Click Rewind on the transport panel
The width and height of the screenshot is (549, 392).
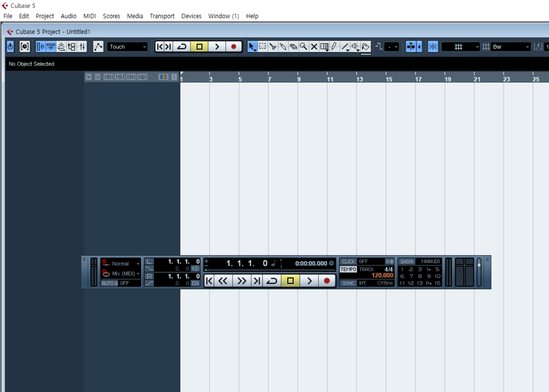tap(223, 281)
